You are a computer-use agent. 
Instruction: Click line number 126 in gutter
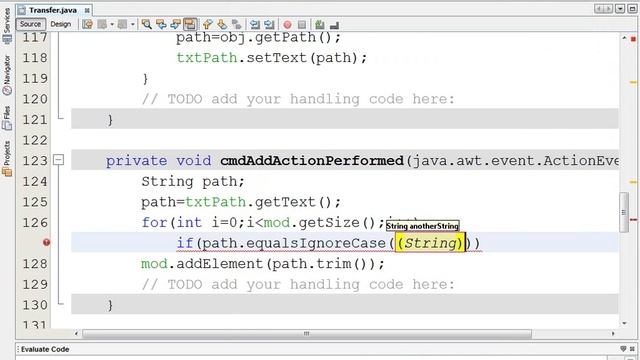pos(35,222)
